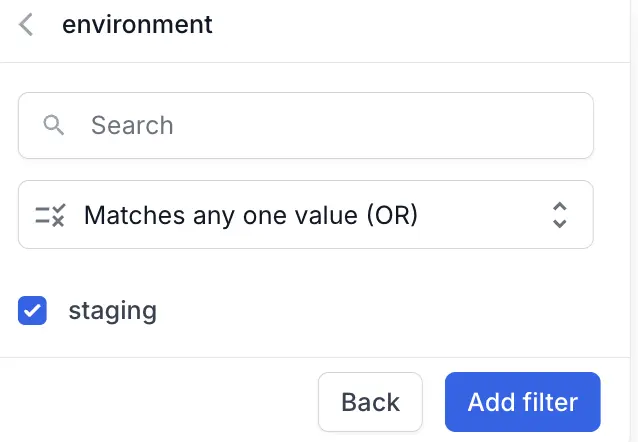The height and width of the screenshot is (442, 638).
Task: Return to the previous panel via header arrow
Action: coord(27,25)
